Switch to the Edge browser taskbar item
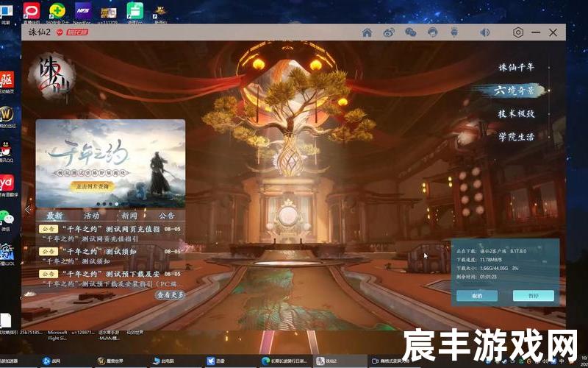The image size is (588, 368). click(x=286, y=361)
